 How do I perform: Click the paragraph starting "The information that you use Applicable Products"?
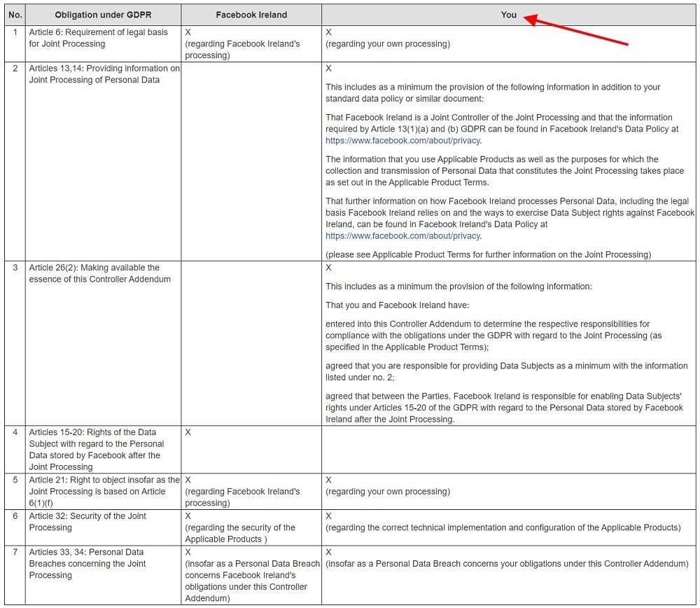pyautogui.click(x=505, y=171)
